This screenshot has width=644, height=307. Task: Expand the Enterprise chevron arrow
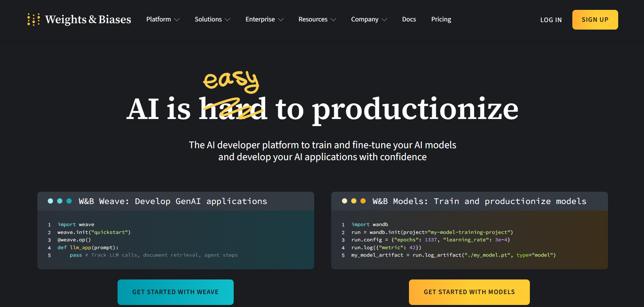tap(281, 20)
